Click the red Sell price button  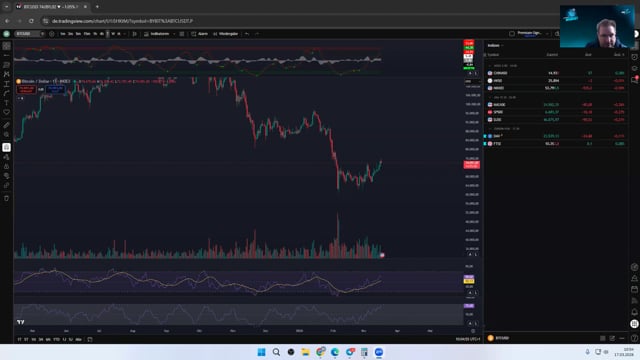click(27, 89)
